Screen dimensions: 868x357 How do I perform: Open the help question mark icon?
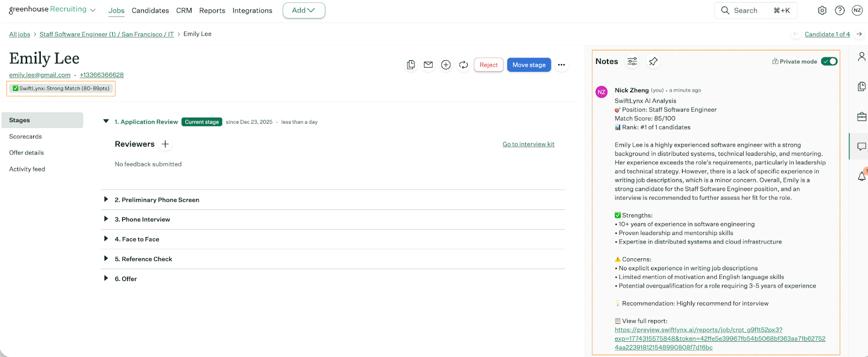(840, 10)
